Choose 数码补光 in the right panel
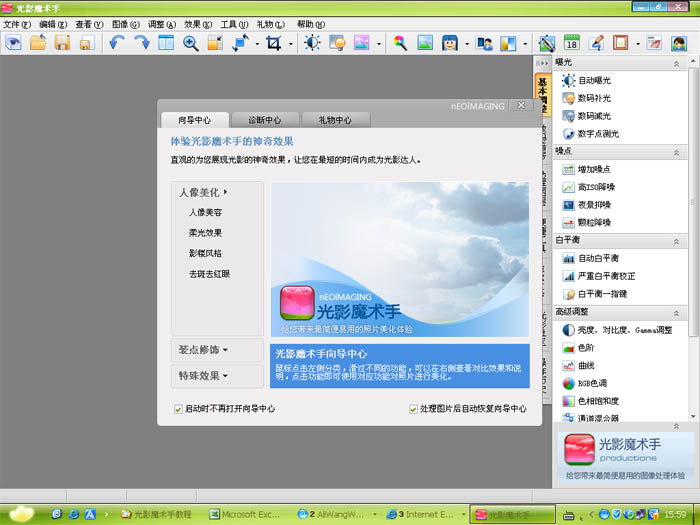 [x=586, y=98]
